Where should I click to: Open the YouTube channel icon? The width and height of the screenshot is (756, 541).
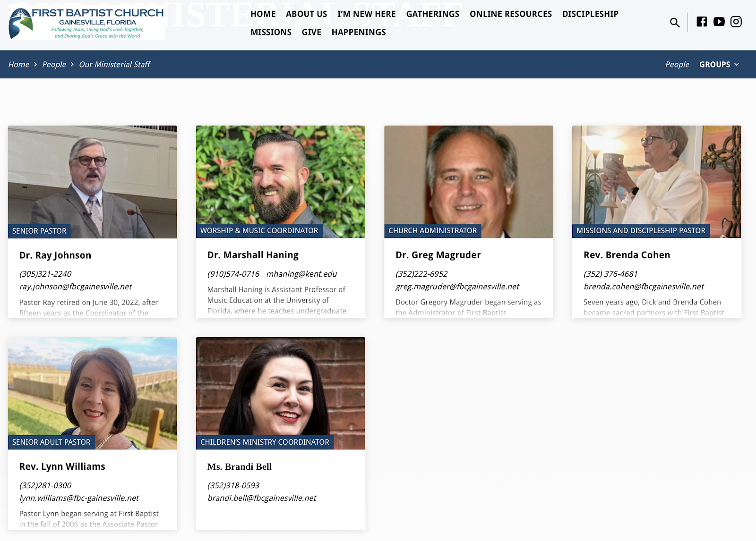[x=719, y=22]
